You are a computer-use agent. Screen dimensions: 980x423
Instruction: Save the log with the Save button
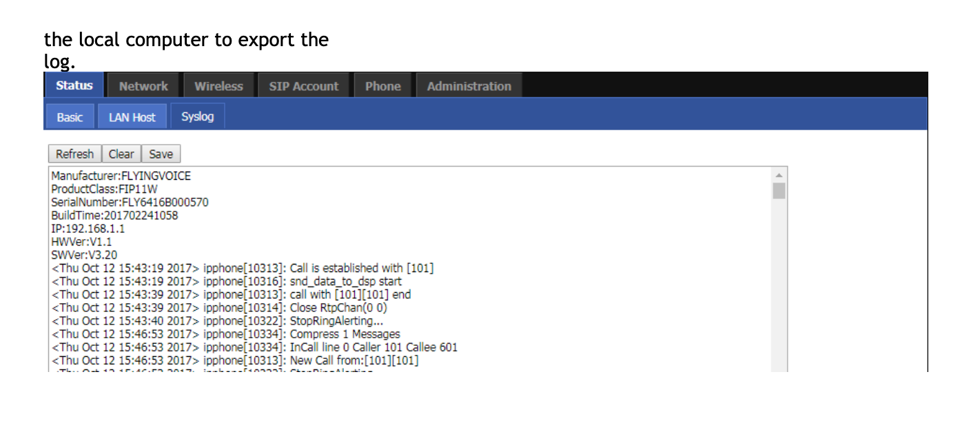161,154
